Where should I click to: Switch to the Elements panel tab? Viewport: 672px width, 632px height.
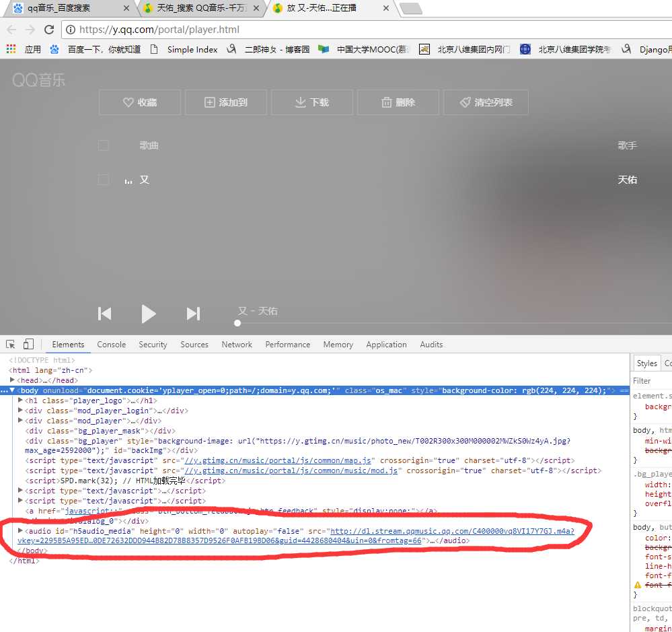(x=68, y=345)
